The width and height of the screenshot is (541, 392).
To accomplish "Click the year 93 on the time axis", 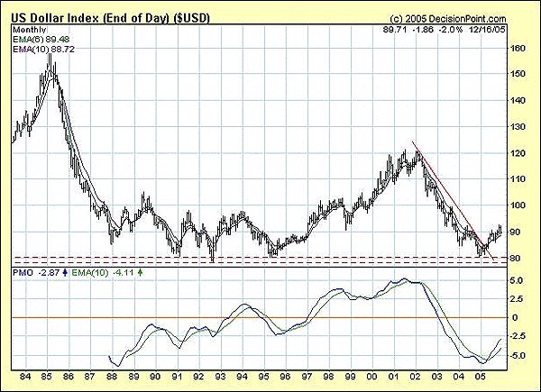I will tap(221, 376).
